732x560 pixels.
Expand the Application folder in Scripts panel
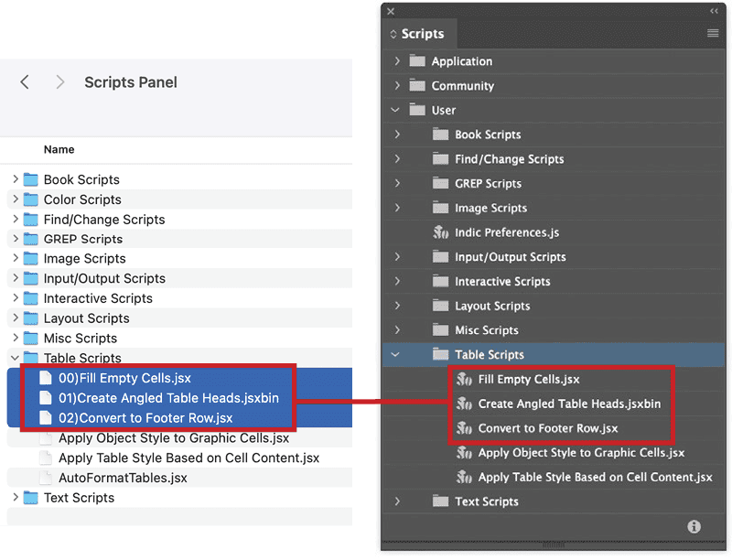click(x=396, y=61)
